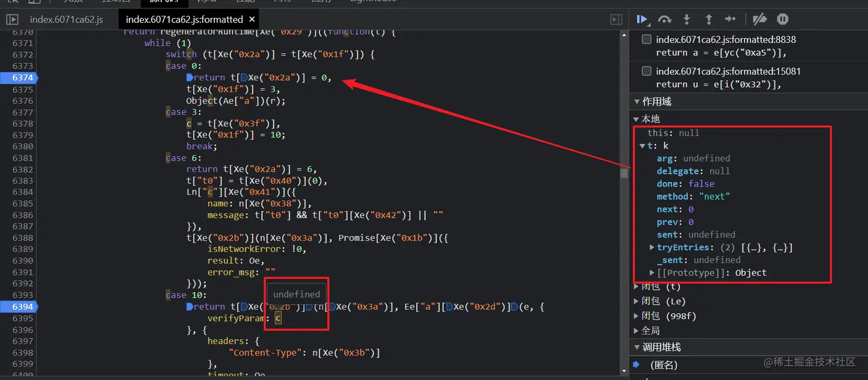Click line number 6382 in gutter
This screenshot has height=380, width=868.
(x=23, y=169)
